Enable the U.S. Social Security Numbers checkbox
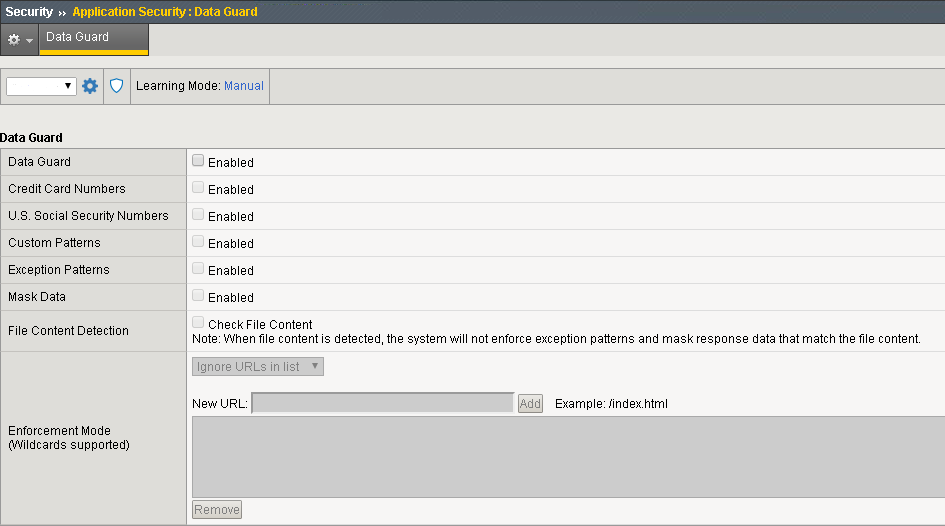The image size is (945, 526). [198, 214]
